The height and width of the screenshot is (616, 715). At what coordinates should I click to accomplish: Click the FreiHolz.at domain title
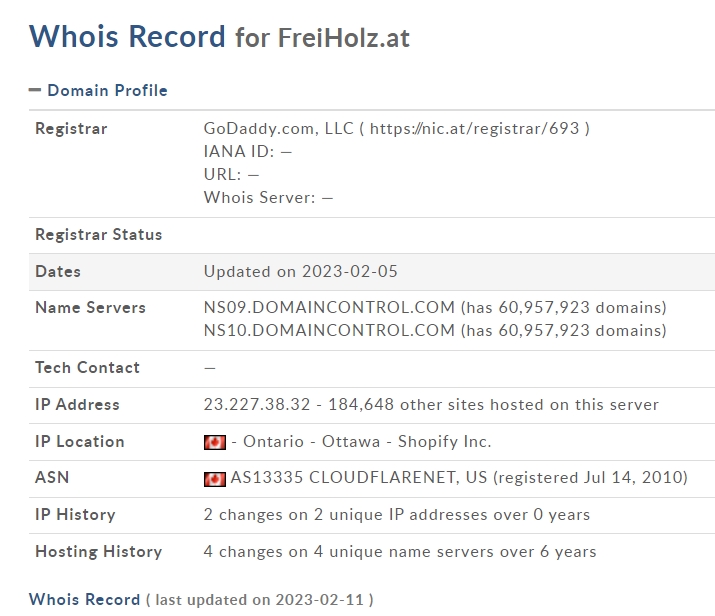click(344, 37)
